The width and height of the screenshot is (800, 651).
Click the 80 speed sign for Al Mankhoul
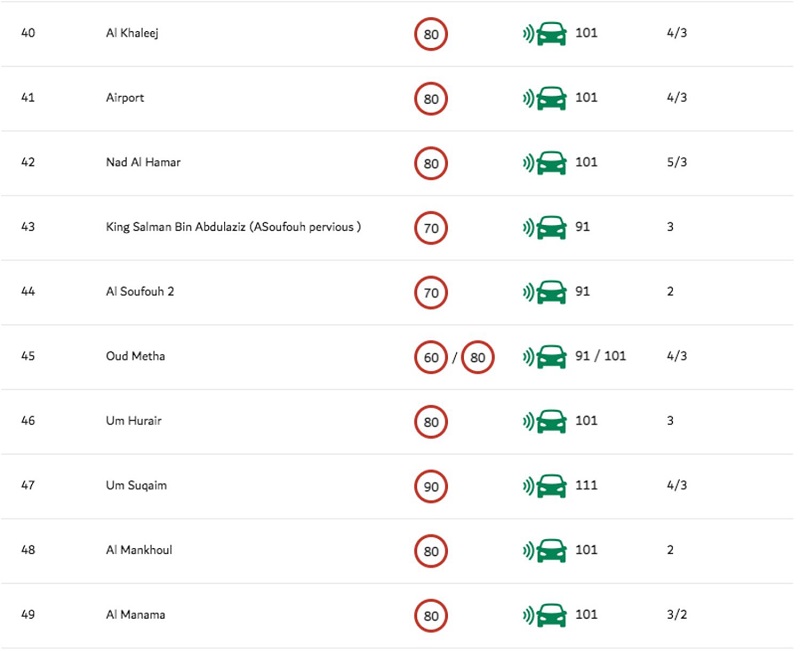pos(431,551)
